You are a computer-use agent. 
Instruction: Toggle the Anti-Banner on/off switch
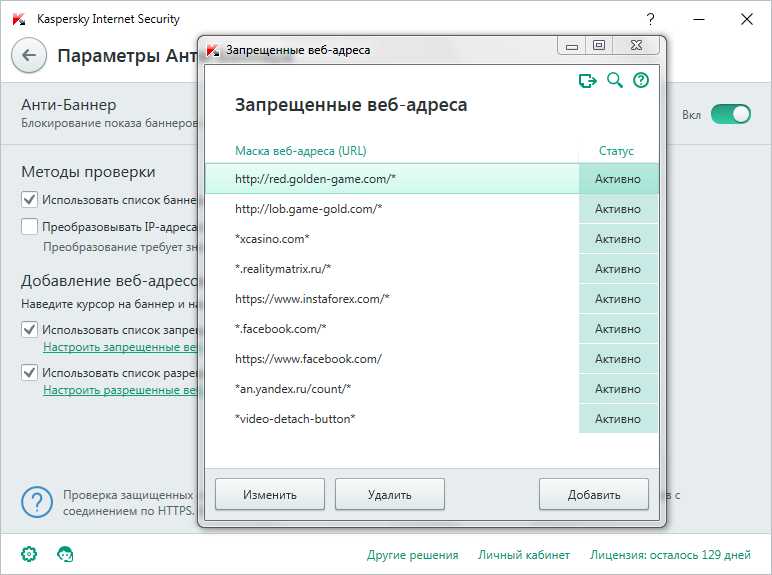pos(731,114)
